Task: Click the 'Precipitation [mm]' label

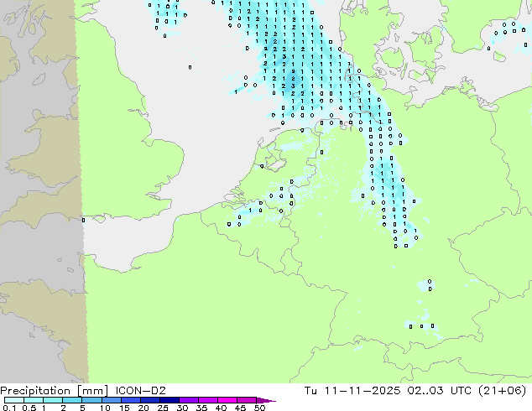Action: (x=54, y=391)
